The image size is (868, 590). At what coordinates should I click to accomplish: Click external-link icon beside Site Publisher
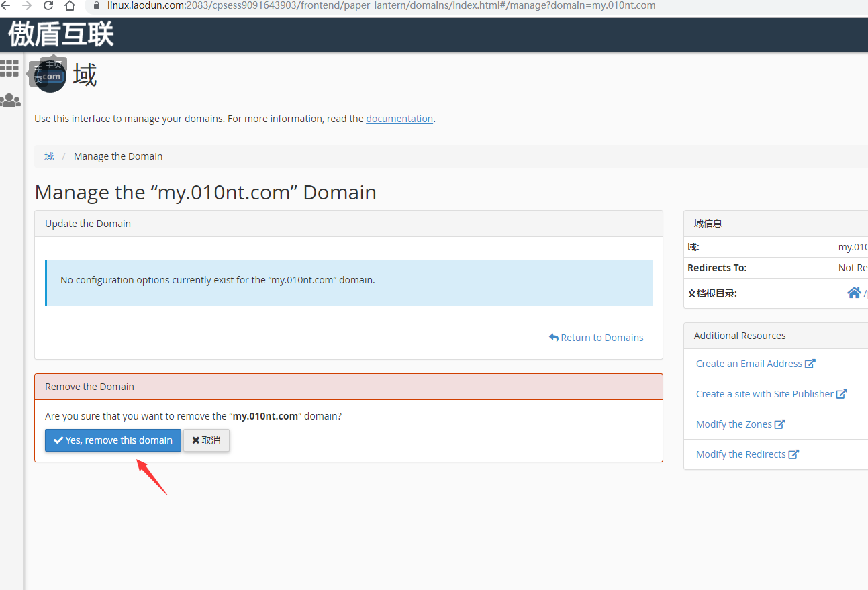[841, 394]
